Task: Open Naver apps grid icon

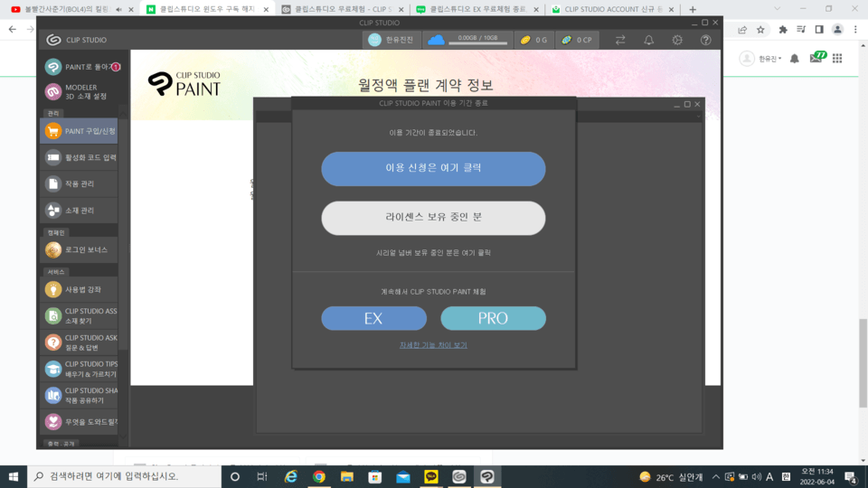Action: click(x=837, y=58)
